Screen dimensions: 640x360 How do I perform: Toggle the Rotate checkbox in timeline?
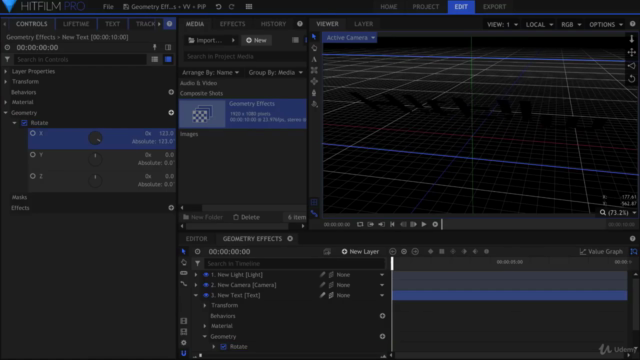[223, 347]
